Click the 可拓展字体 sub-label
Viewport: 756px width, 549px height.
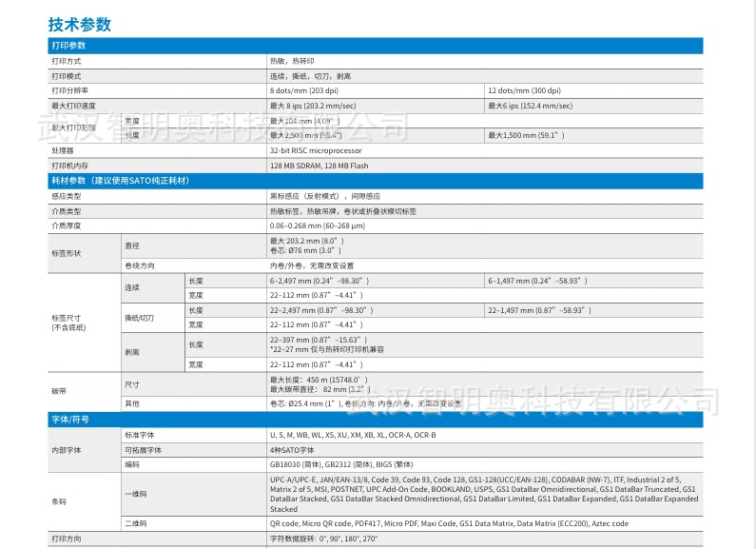[144, 450]
